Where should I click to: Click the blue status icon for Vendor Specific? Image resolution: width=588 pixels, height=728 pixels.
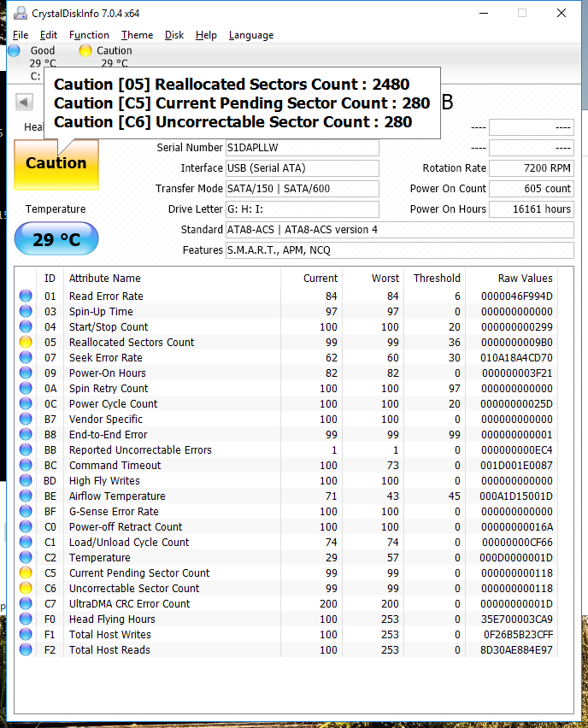coord(26,419)
